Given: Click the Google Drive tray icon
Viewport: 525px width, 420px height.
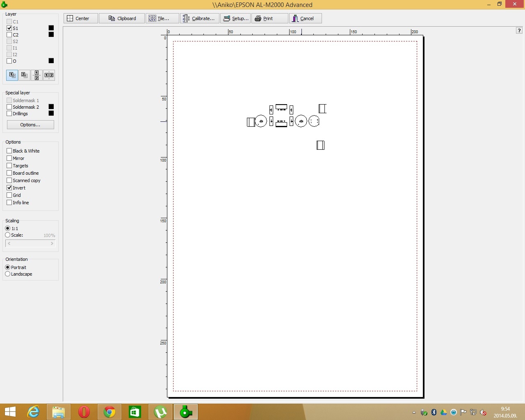Looking at the screenshot, I should [x=444, y=412].
